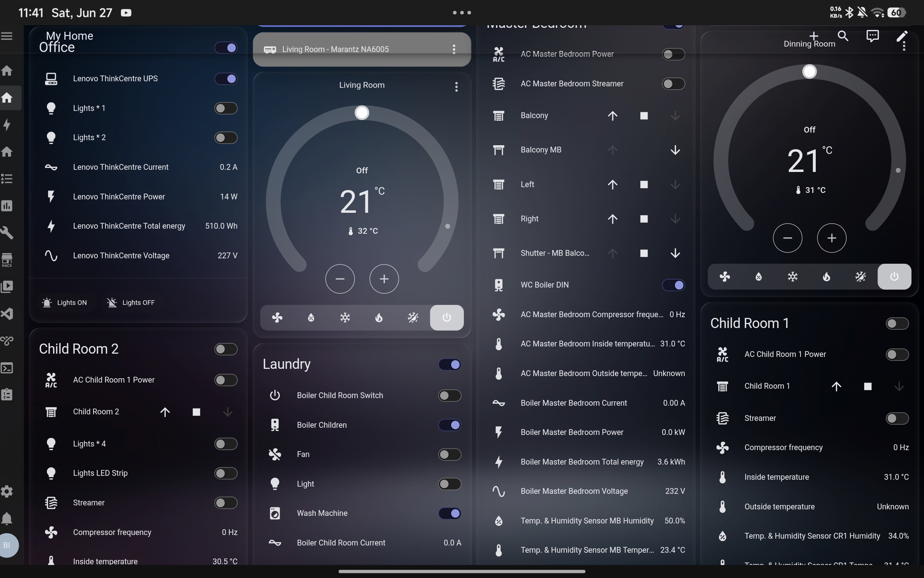Toggle the Office group switch
This screenshot has width=924, height=578.
226,47
